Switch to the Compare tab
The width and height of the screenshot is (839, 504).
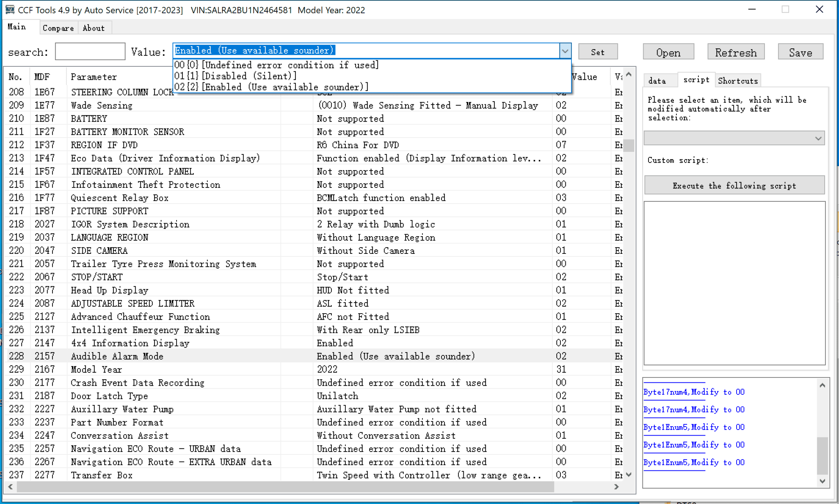click(58, 27)
